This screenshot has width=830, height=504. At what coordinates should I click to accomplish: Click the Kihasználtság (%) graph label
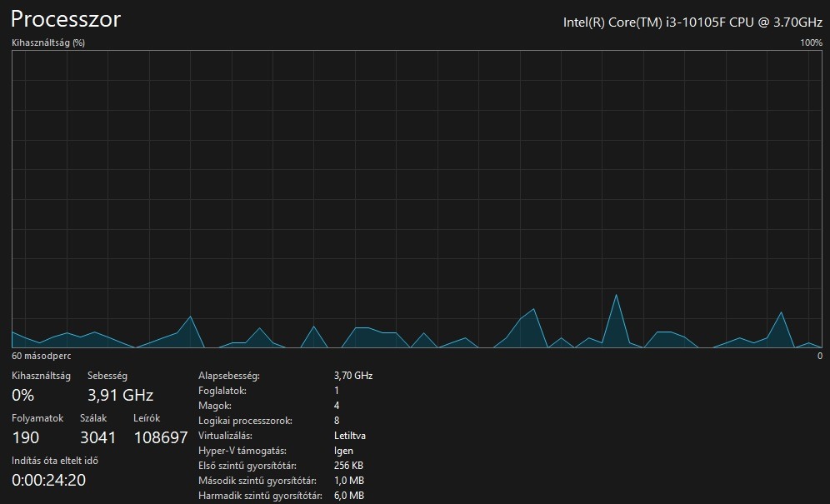pos(48,42)
